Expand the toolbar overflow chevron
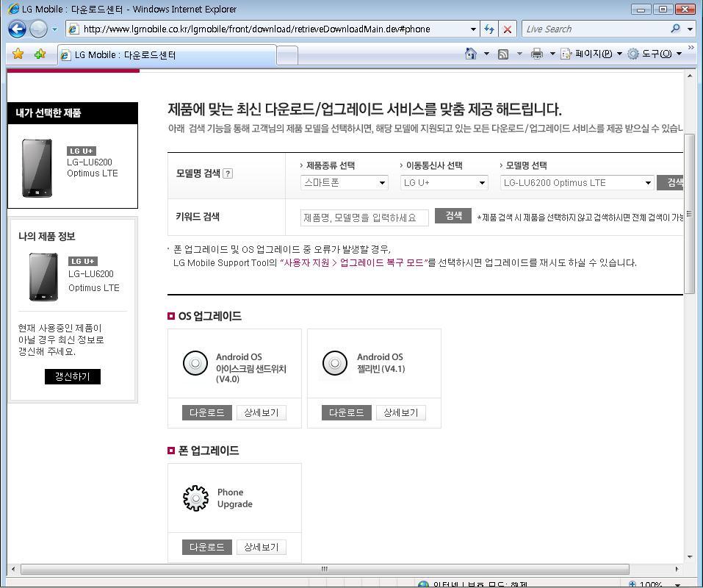This screenshot has width=703, height=588. point(691,48)
